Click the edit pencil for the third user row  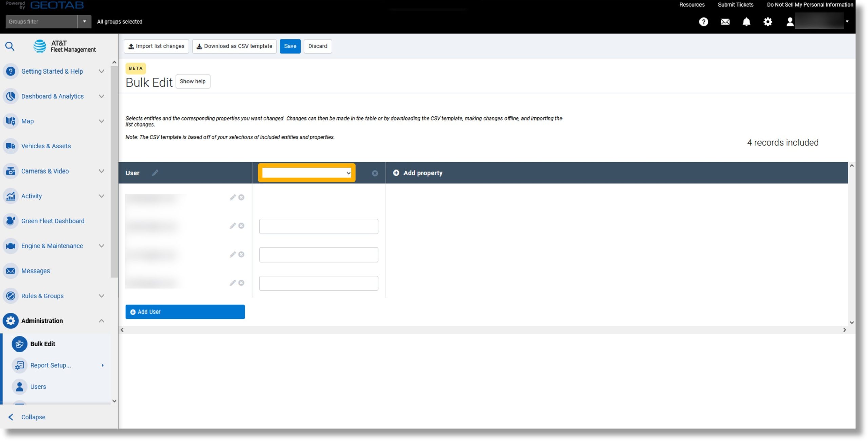point(232,254)
